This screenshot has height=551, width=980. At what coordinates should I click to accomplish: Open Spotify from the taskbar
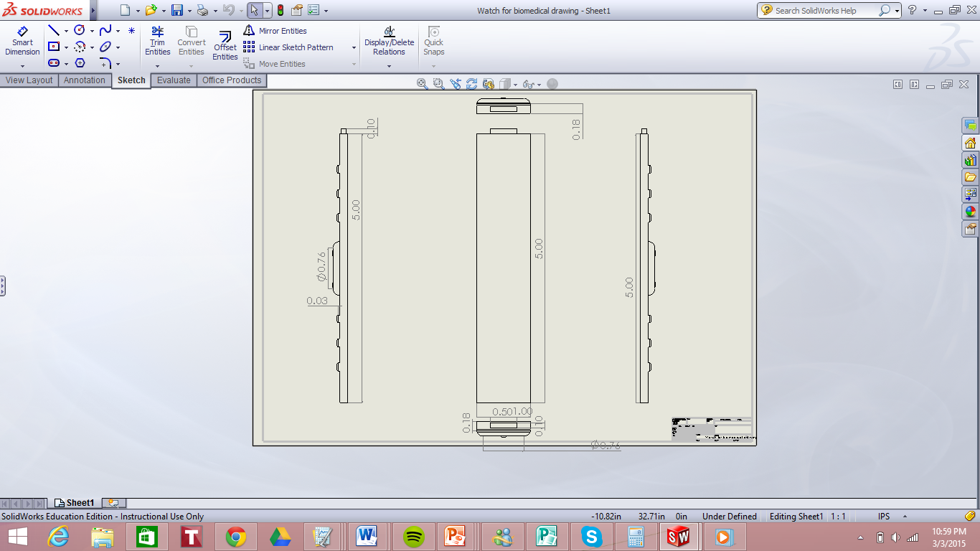[x=414, y=536]
